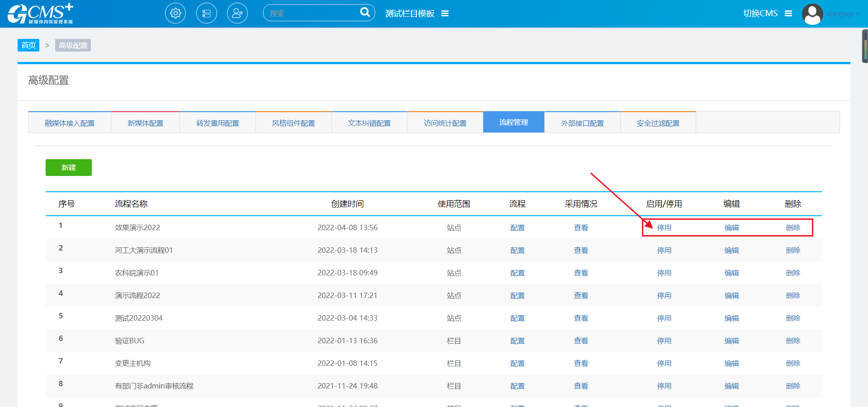868x407 pixels.
Task: Expand the 切换CMS menu icon
Action: coord(788,14)
